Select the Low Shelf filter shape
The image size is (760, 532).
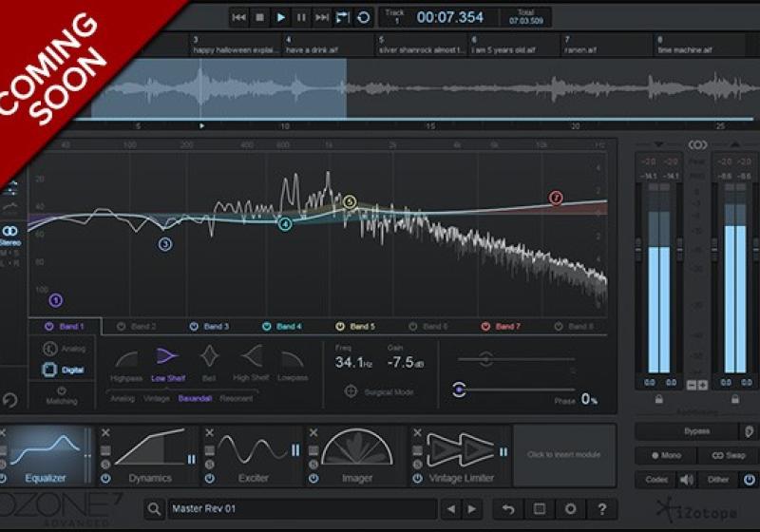point(167,357)
